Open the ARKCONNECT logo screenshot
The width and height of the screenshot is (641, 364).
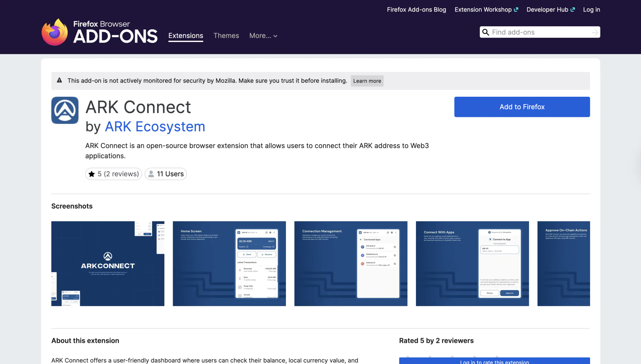[x=108, y=264]
